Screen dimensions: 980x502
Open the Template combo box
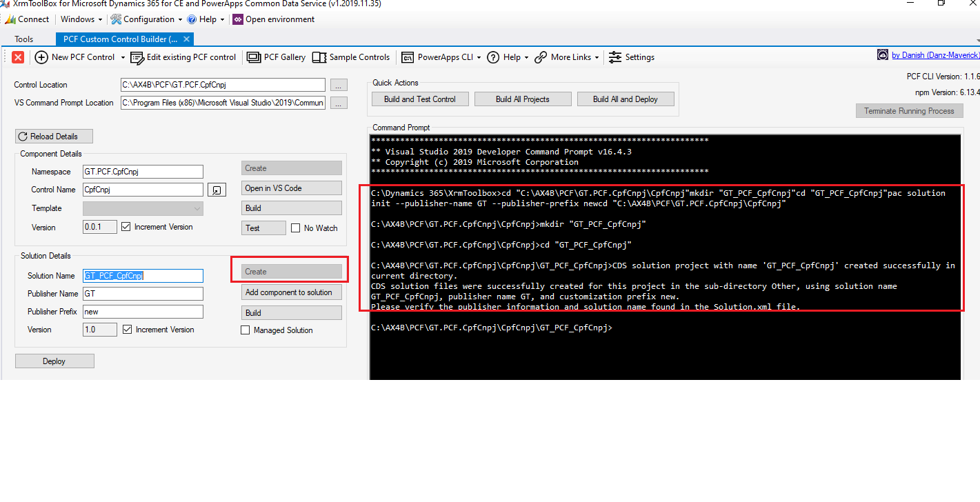pos(143,208)
